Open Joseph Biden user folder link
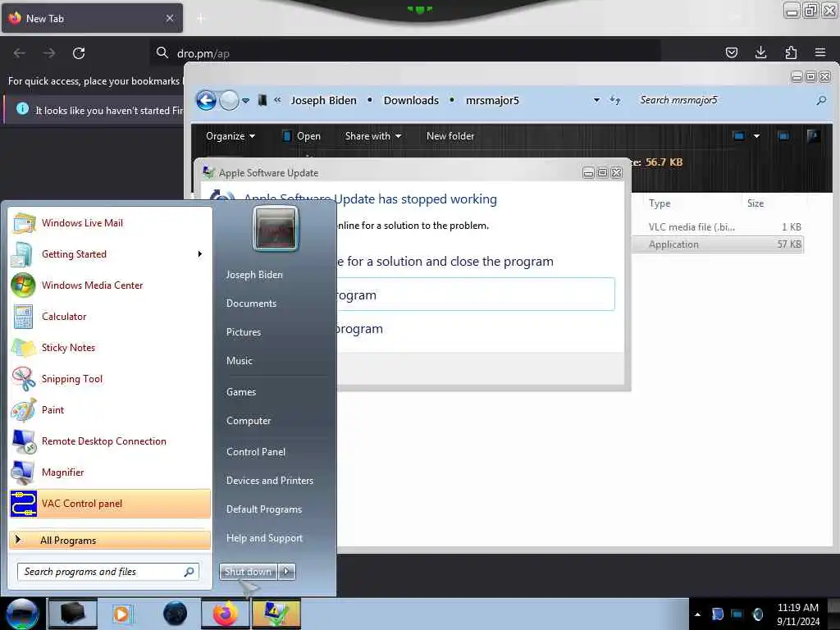The image size is (840, 630). click(254, 274)
